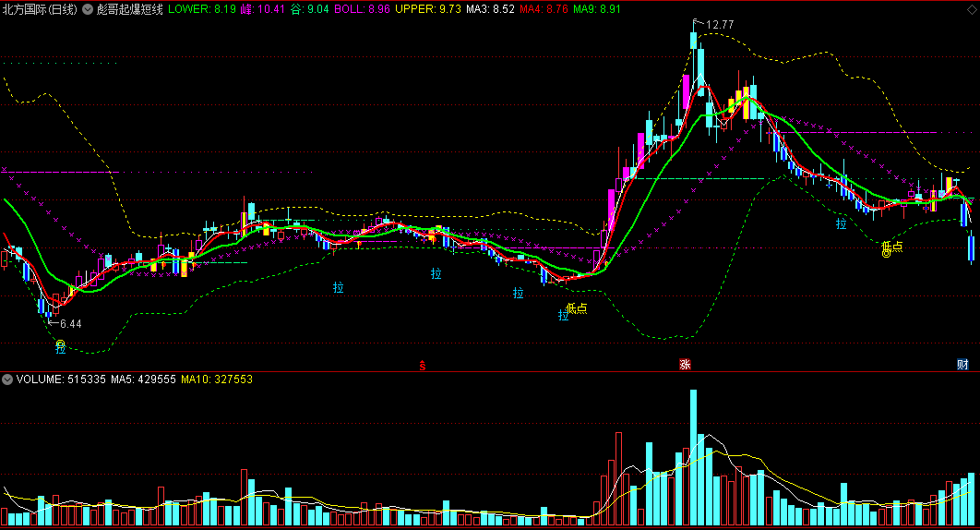
Task: Click the BOLL: 8.96 readout
Action: [x=362, y=9]
